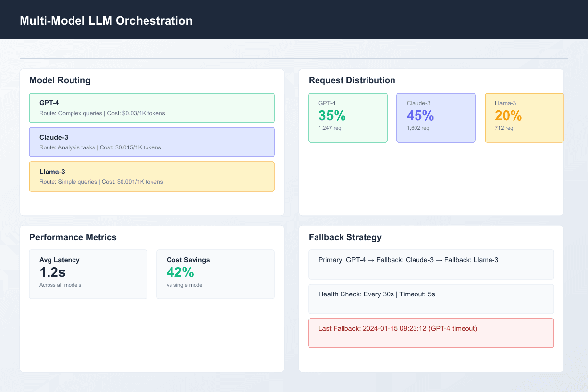Select the Claude-3 model routing card
This screenshot has height=392, width=588.
152,142
